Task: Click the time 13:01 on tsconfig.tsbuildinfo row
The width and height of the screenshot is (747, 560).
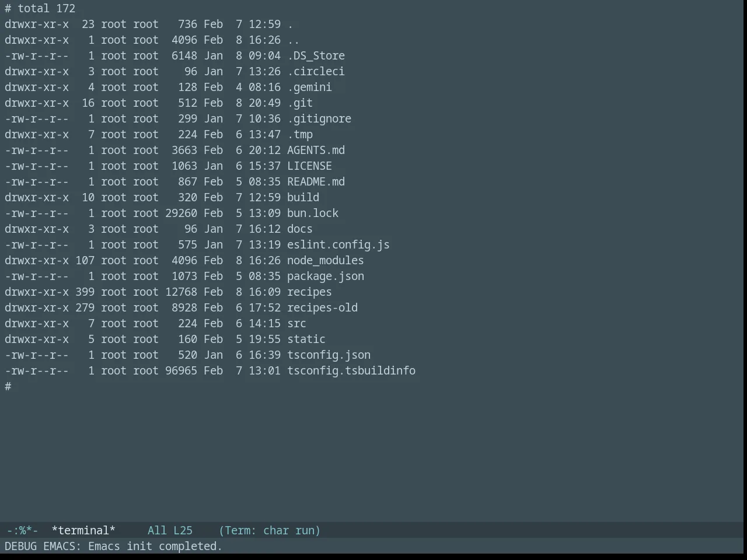Action: click(x=264, y=371)
